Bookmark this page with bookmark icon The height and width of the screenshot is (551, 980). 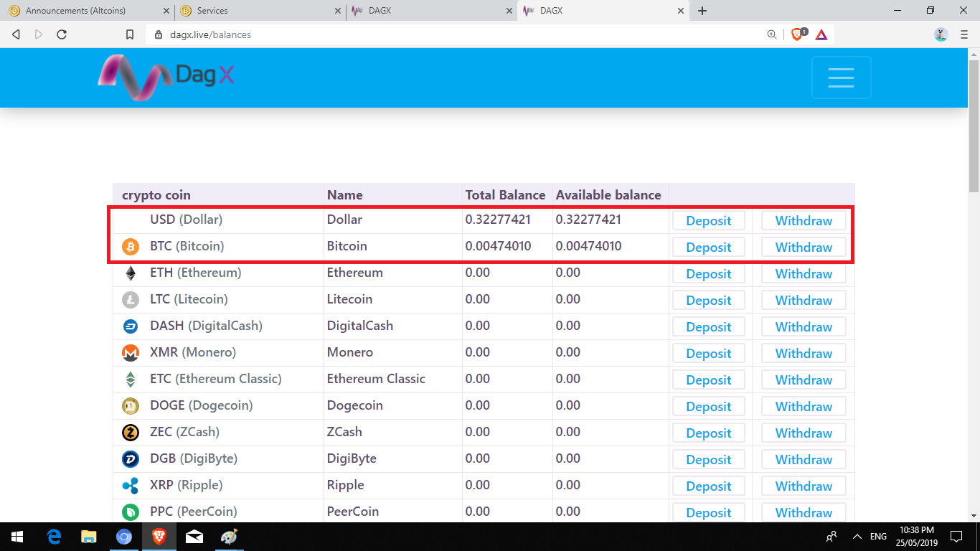(130, 34)
